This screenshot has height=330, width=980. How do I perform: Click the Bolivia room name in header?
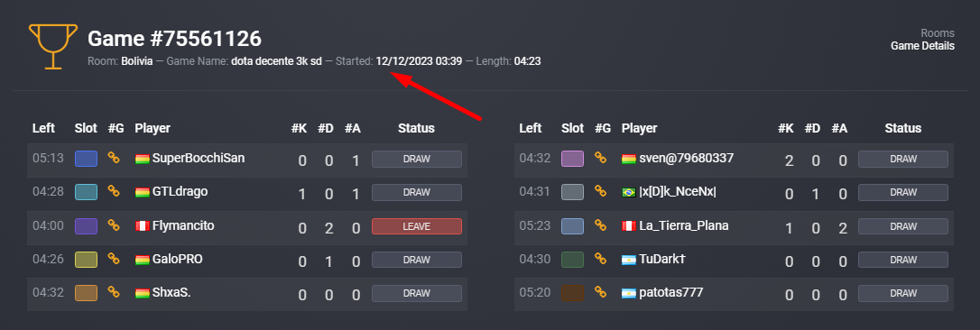[137, 61]
